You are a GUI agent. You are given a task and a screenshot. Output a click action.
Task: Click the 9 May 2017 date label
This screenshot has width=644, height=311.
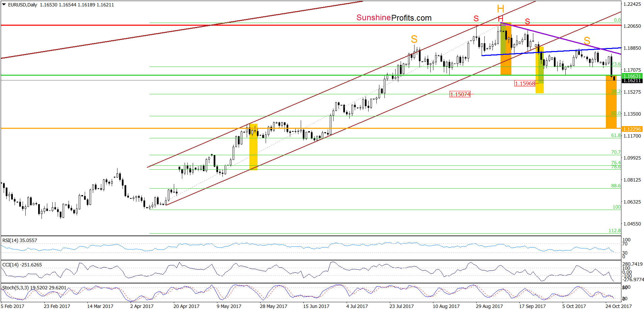[x=229, y=306]
